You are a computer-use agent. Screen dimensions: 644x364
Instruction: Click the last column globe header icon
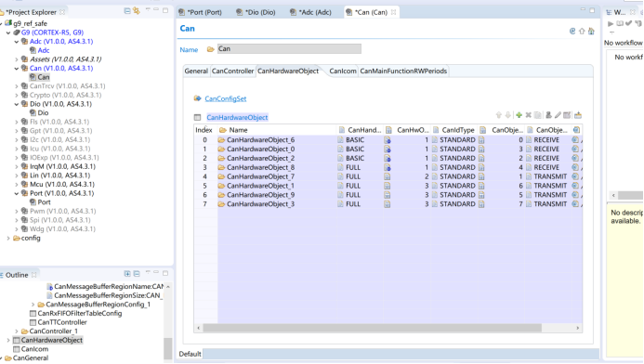[577, 130]
